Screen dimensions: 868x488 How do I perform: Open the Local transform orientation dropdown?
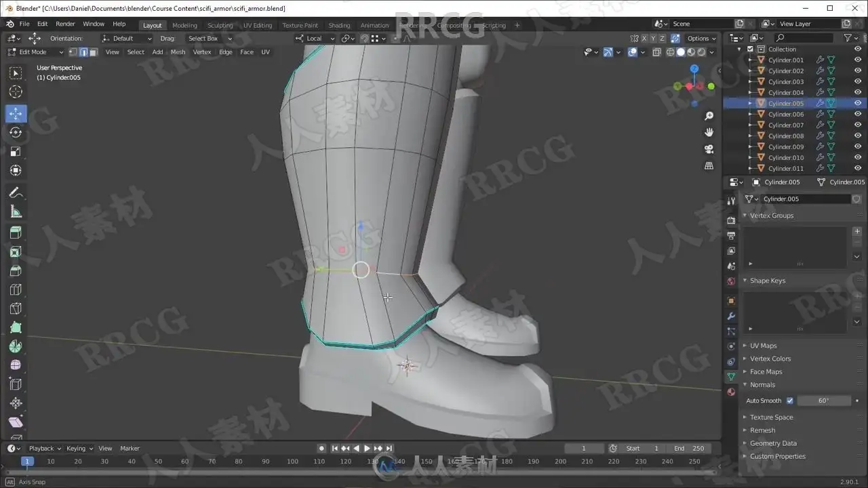[x=315, y=39]
